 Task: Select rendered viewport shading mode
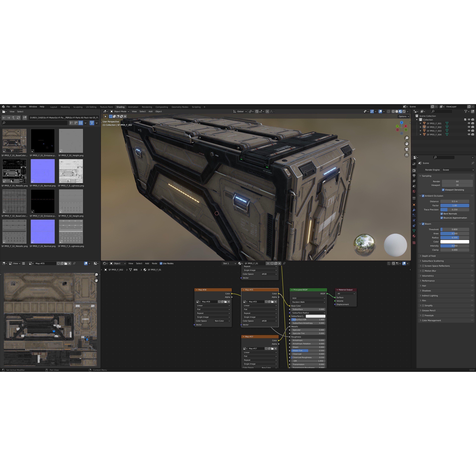[404, 111]
